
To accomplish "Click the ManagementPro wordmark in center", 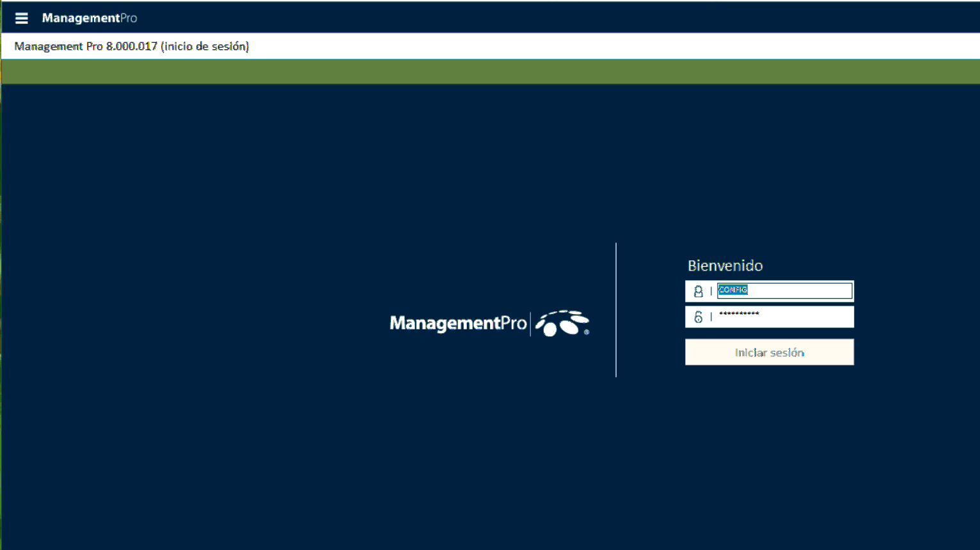I will coord(457,324).
